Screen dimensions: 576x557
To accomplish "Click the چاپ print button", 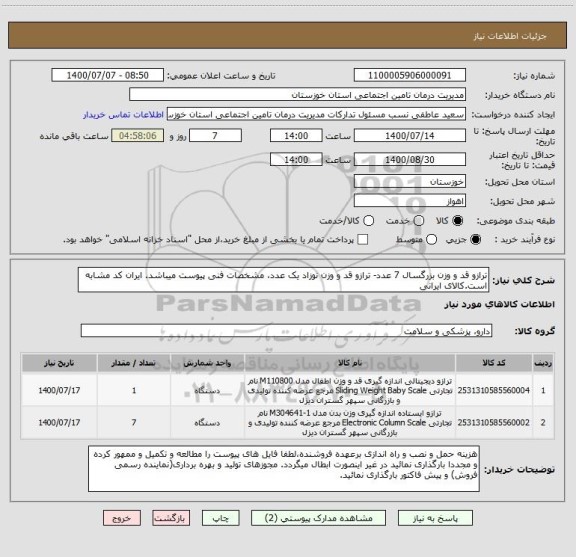I will click(220, 518).
